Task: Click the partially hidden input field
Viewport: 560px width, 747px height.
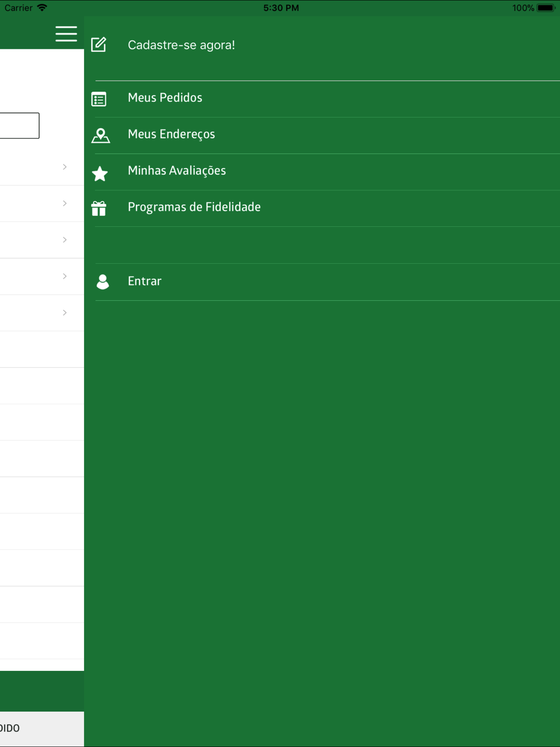Action: pos(20,125)
